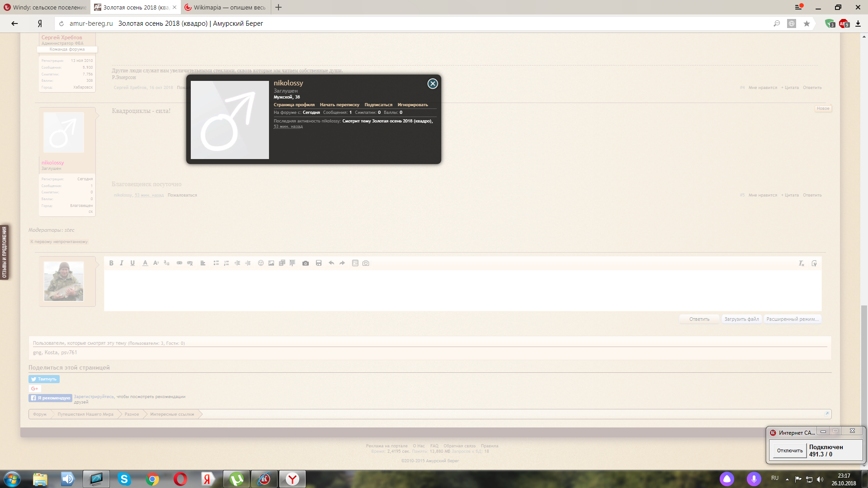Open text color picker in editor
Image resolution: width=868 pixels, height=488 pixels.
[145, 263]
